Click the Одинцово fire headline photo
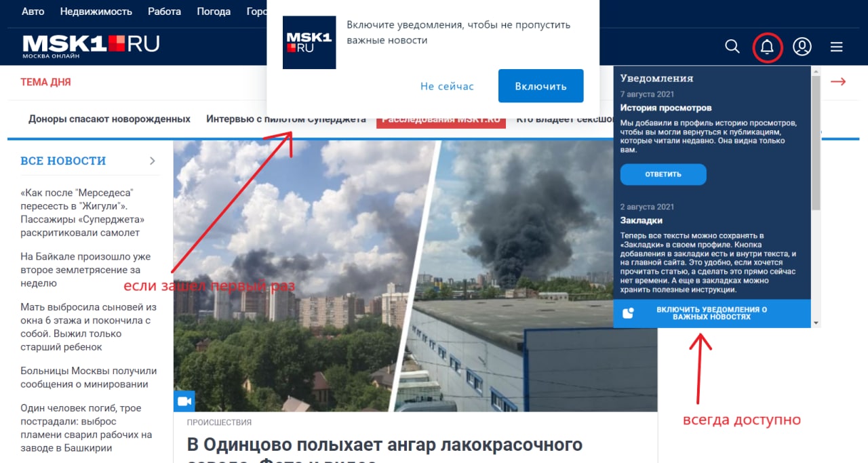The image size is (868, 463). pyautogui.click(x=415, y=276)
